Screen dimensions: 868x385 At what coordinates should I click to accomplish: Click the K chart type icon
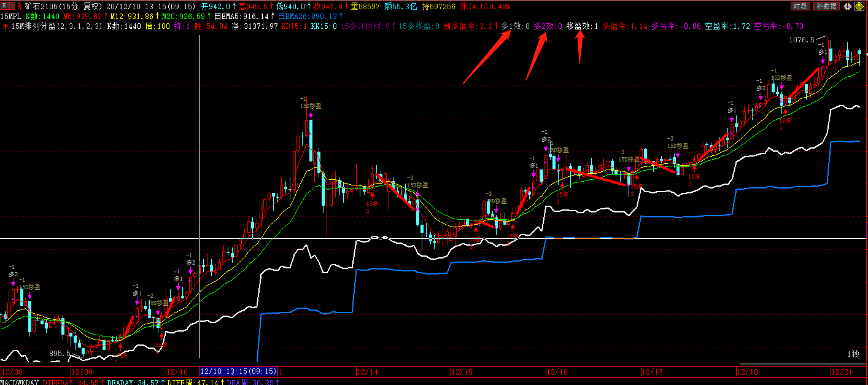pyautogui.click(x=4, y=6)
